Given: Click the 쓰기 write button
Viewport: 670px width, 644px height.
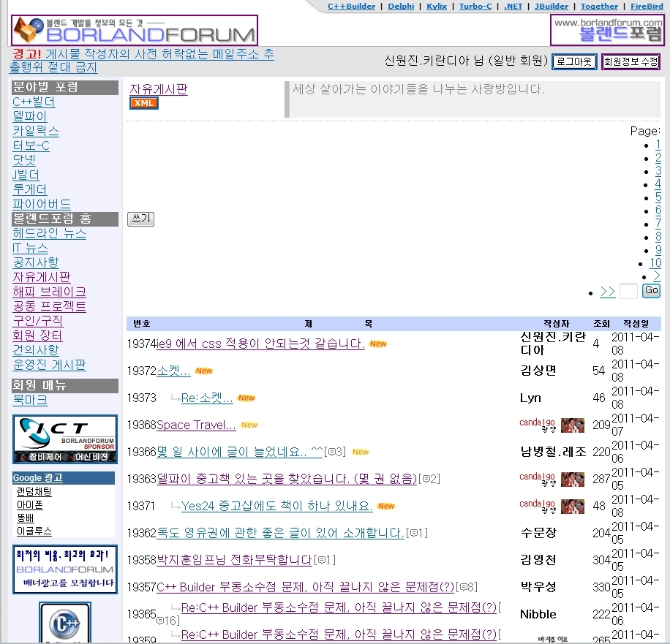Looking at the screenshot, I should pyautogui.click(x=140, y=219).
